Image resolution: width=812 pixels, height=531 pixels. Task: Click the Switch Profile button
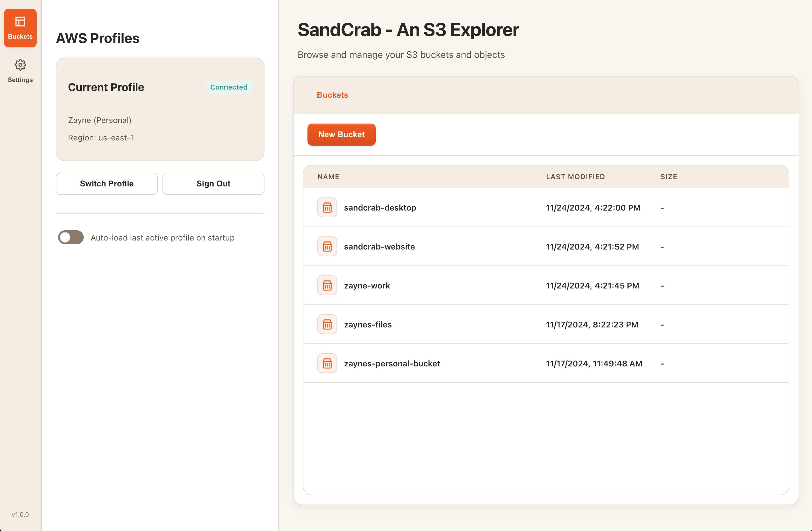tap(107, 184)
